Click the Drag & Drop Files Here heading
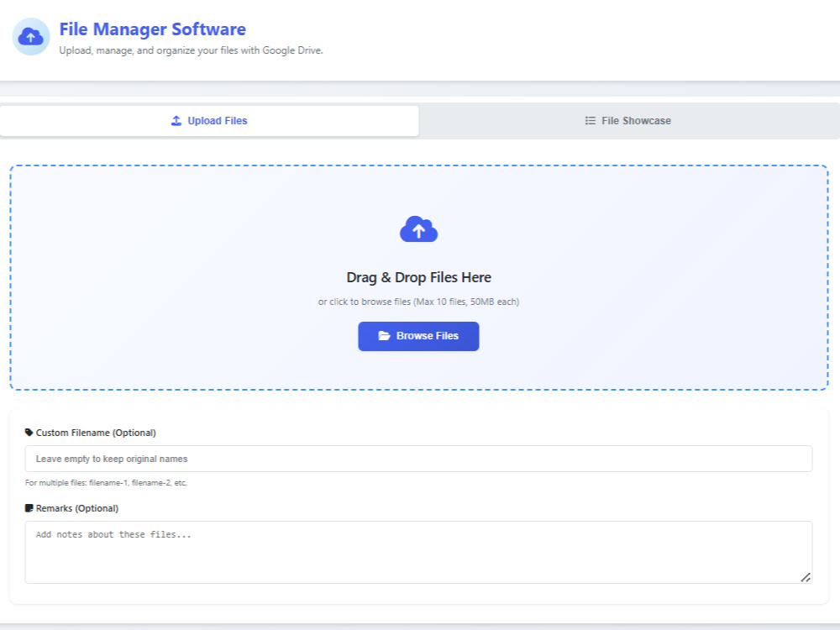The width and height of the screenshot is (840, 630). [419, 277]
